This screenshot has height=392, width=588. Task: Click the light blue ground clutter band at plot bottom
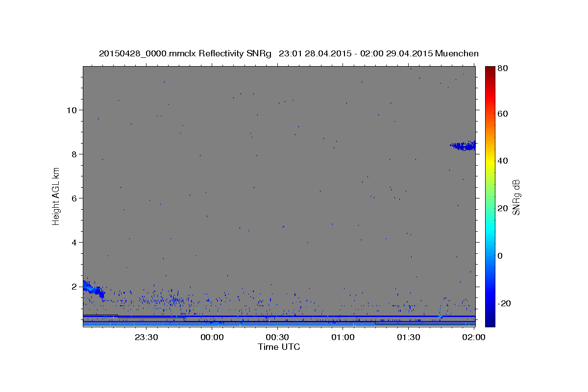[x=279, y=324]
